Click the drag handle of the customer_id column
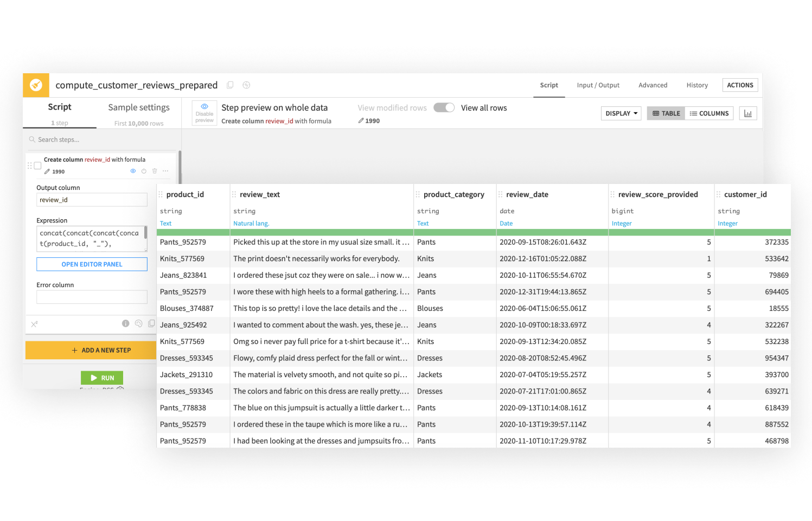 (718, 194)
